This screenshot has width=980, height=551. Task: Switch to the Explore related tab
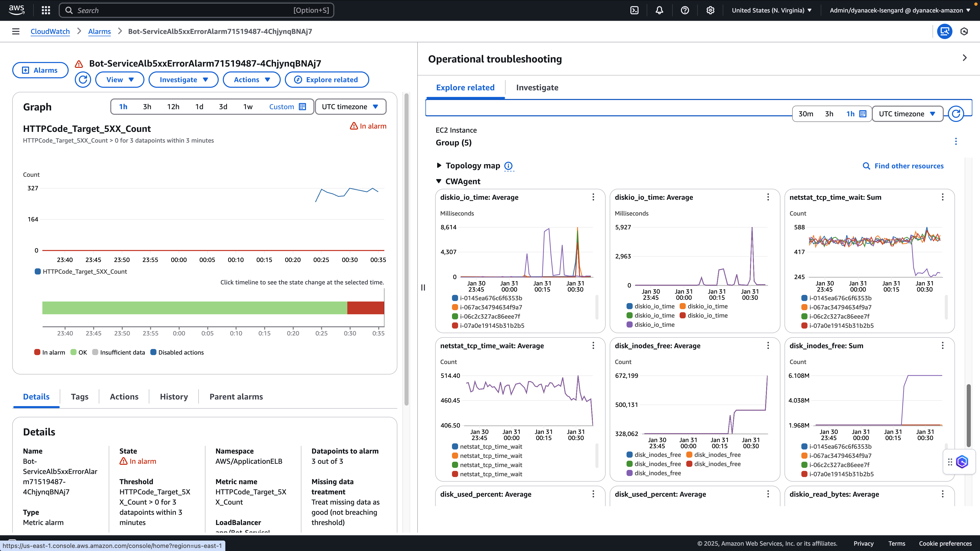tap(465, 87)
